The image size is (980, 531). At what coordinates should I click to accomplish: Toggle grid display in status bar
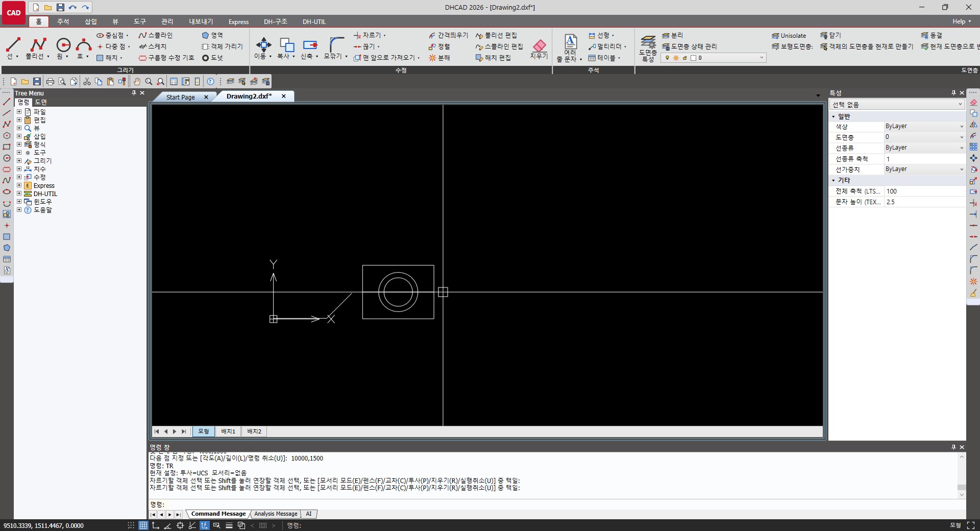143,525
